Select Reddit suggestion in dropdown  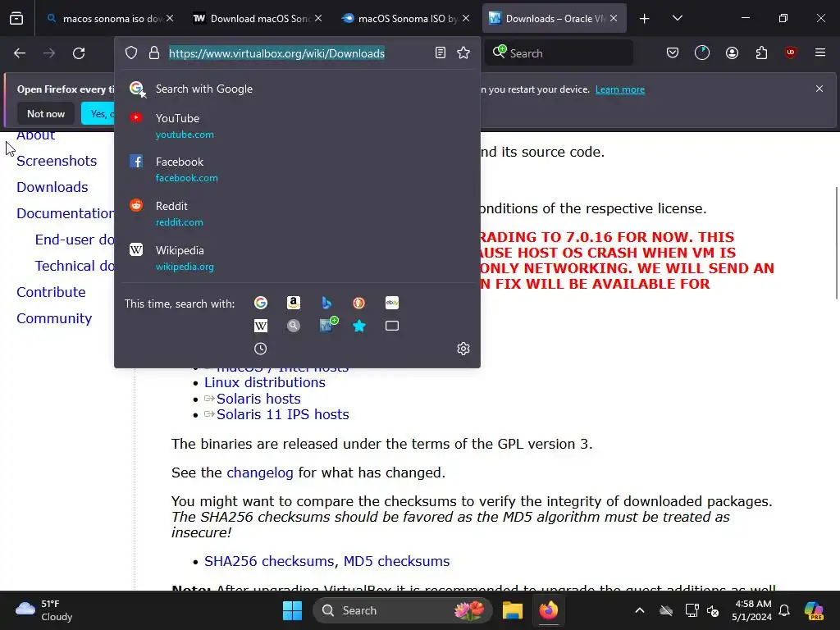(297, 214)
